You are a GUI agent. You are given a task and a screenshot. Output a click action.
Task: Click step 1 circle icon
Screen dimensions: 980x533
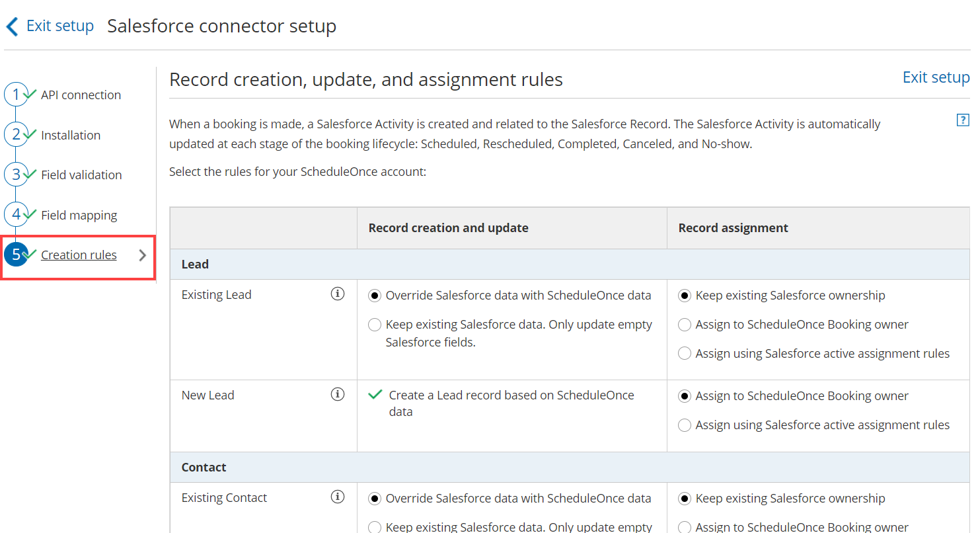click(x=16, y=95)
